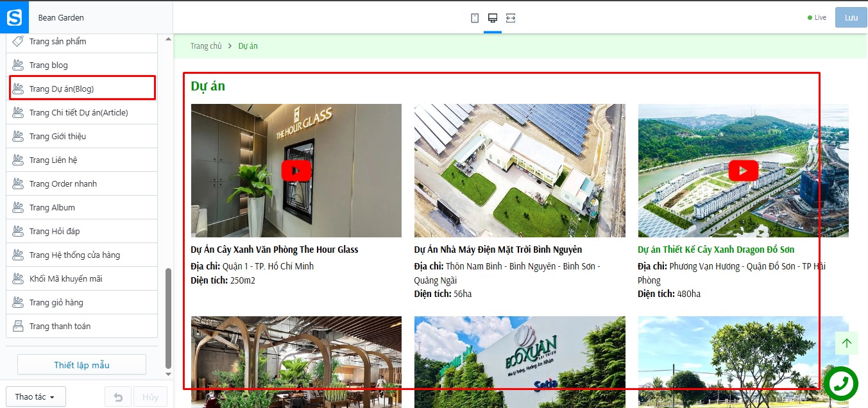Viewport: 868px width, 408px height.
Task: Switch to mobile preview icon
Action: [475, 18]
